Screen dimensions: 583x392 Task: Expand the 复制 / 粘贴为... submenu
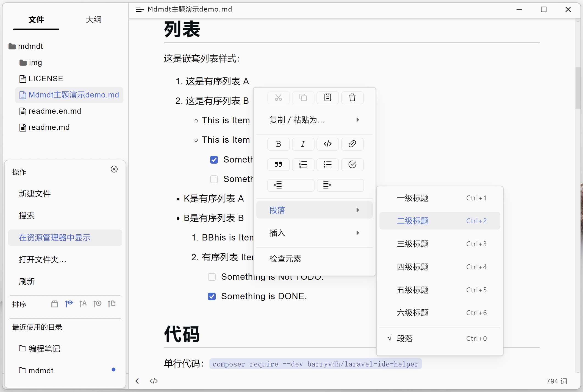point(314,120)
